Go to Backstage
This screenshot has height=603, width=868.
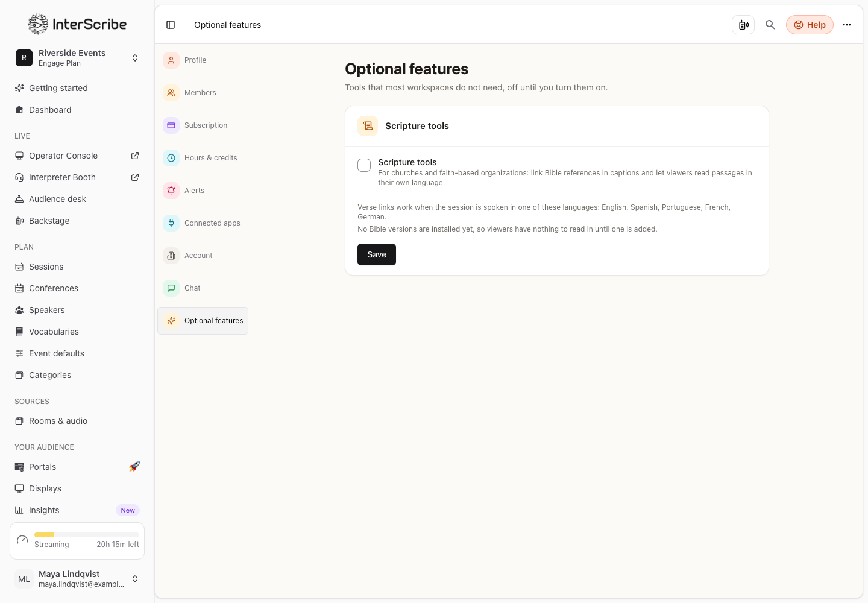[77, 221]
